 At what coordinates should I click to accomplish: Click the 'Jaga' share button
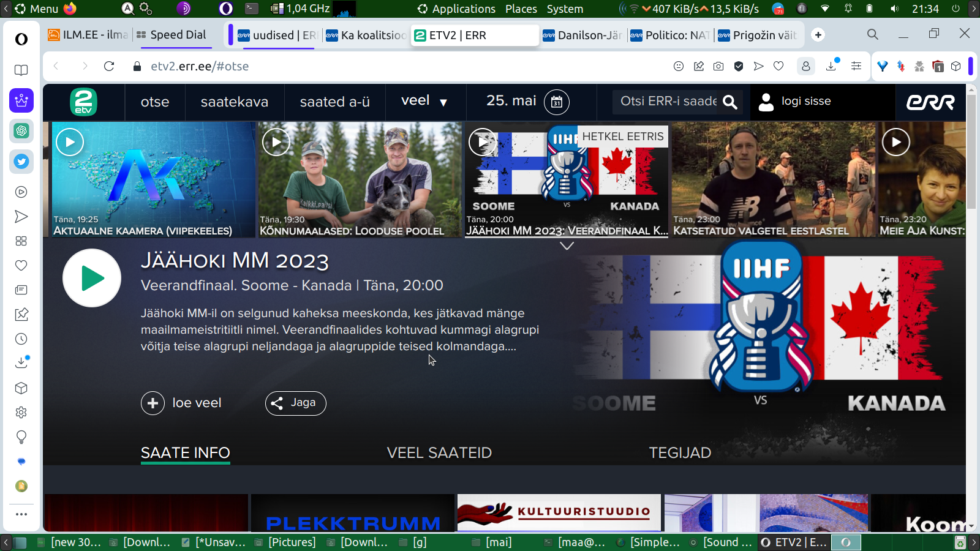(x=295, y=403)
